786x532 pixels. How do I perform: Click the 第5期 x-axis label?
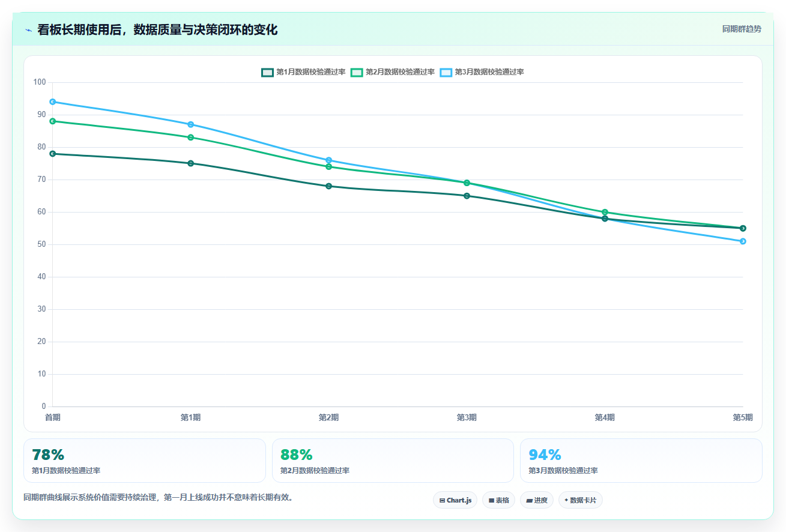tap(743, 417)
